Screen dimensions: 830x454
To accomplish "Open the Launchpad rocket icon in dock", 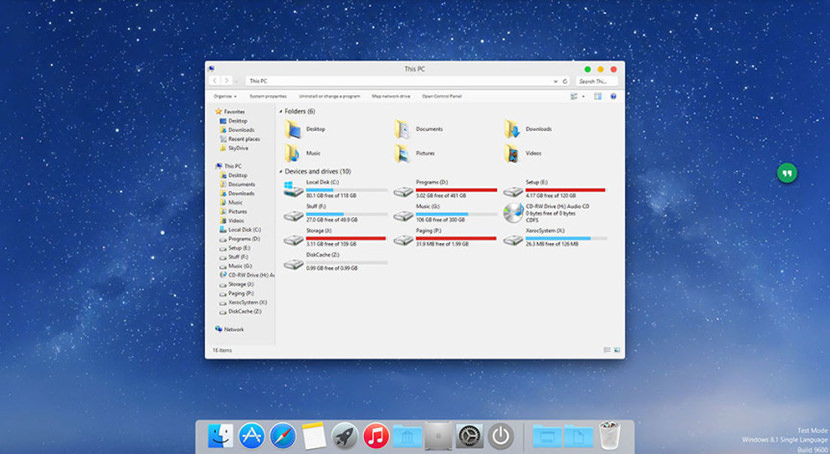I will click(345, 435).
